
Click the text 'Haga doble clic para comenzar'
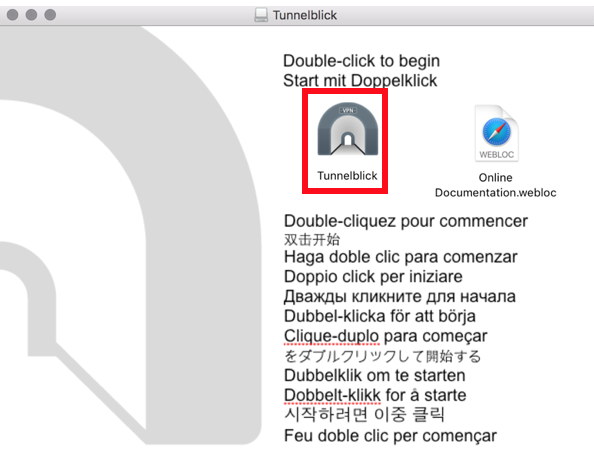pyautogui.click(x=401, y=257)
